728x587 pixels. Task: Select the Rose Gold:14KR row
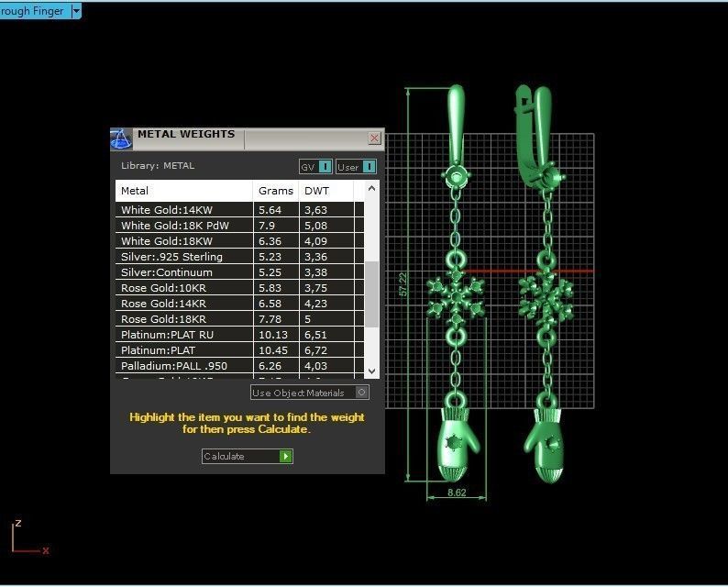tap(239, 304)
